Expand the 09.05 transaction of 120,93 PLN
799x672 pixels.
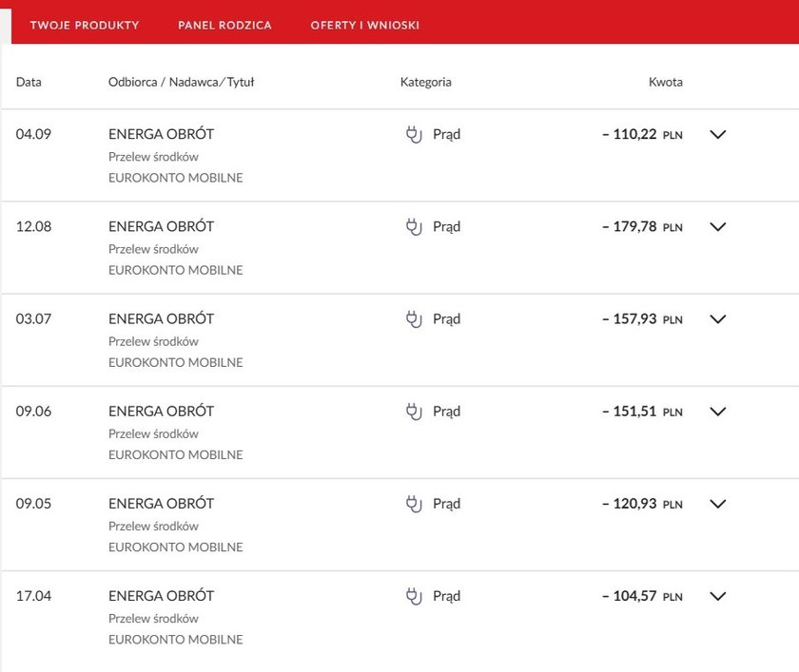pyautogui.click(x=717, y=504)
